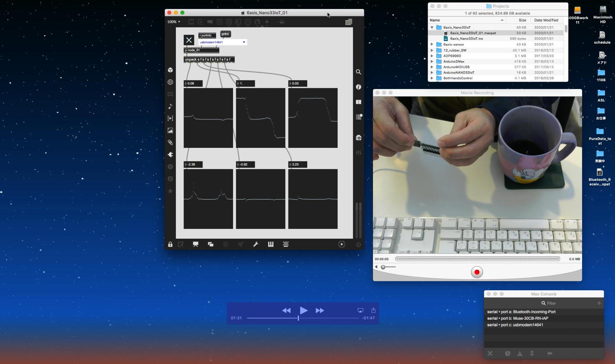Open the Objects browser cube icon

pos(170,70)
